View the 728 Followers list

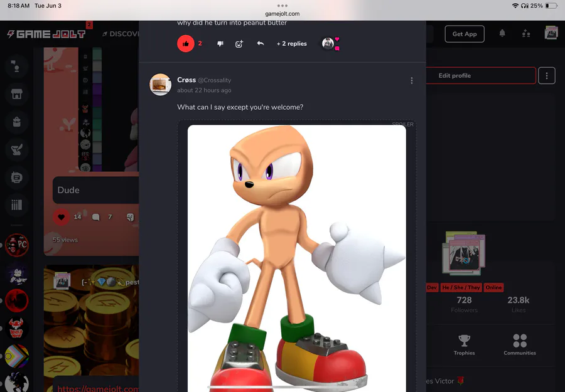tap(464, 304)
